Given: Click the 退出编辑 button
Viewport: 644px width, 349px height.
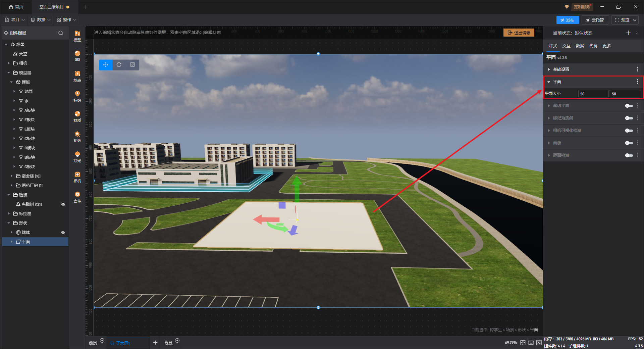Looking at the screenshot, I should [x=519, y=33].
